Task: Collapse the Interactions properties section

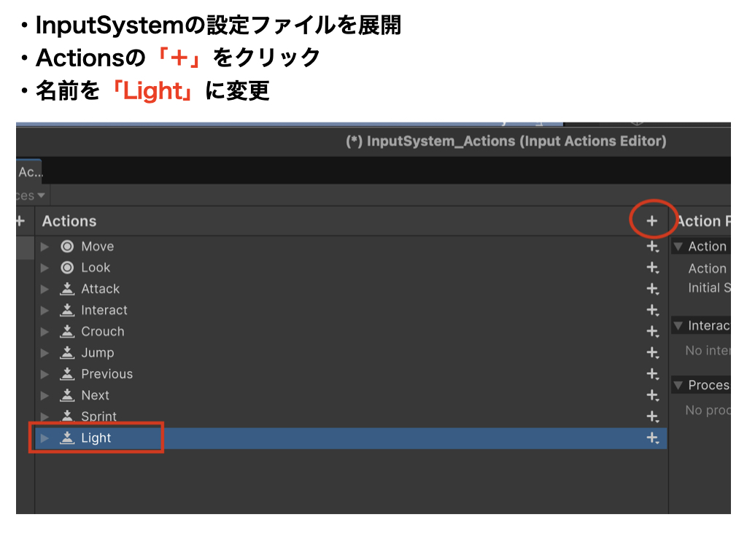Action: point(678,326)
